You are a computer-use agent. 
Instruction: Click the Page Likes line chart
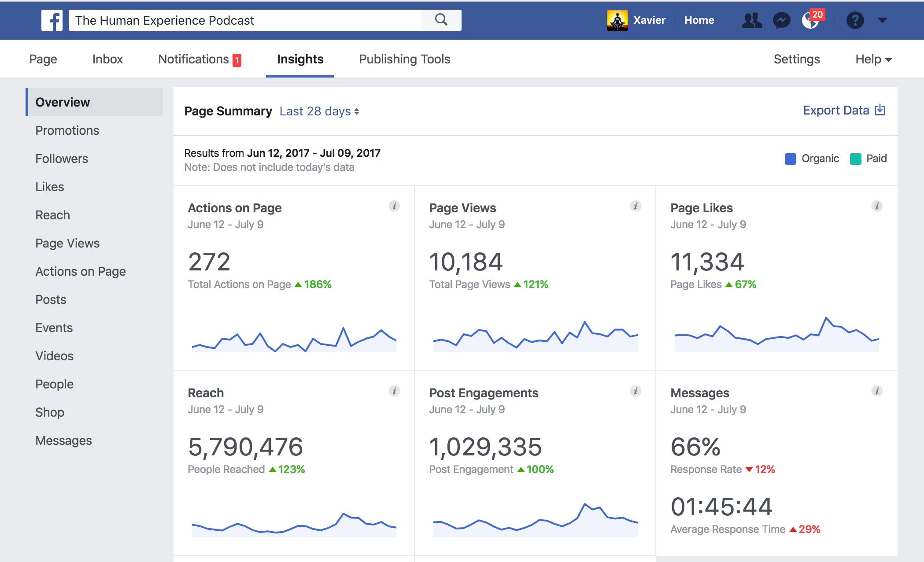point(777,335)
